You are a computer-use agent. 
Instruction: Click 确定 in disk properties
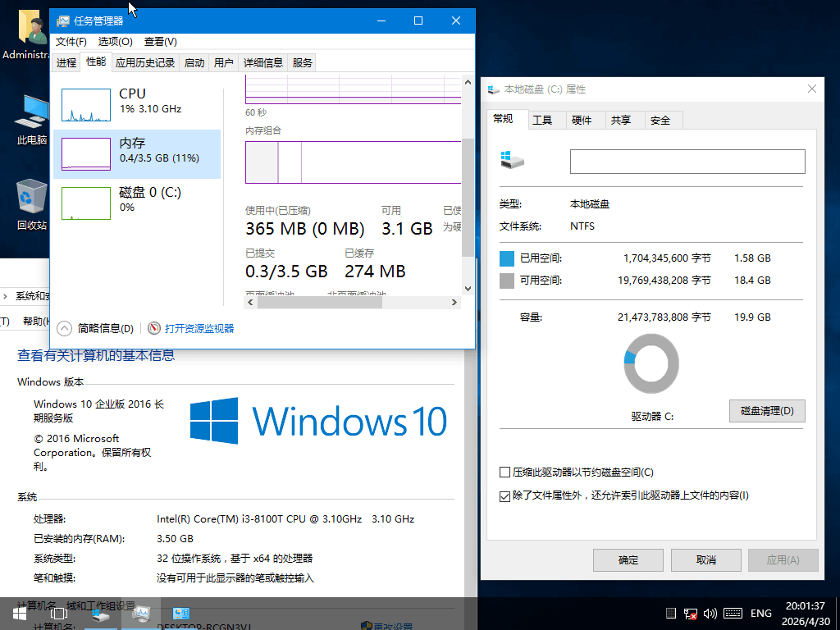pyautogui.click(x=628, y=559)
